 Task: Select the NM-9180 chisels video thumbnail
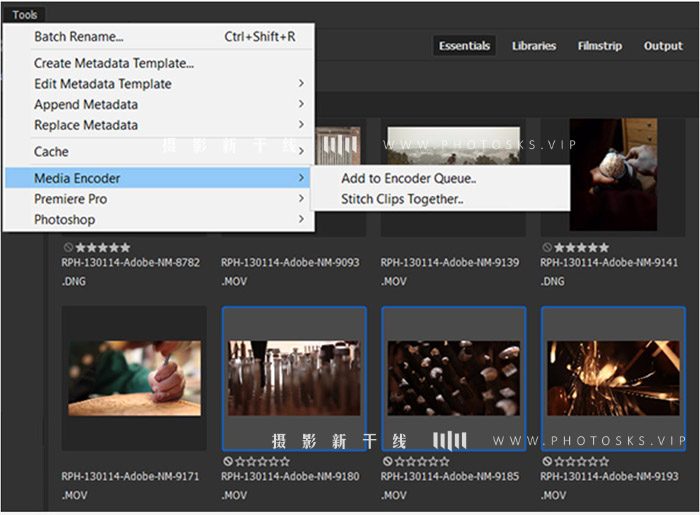[294, 378]
